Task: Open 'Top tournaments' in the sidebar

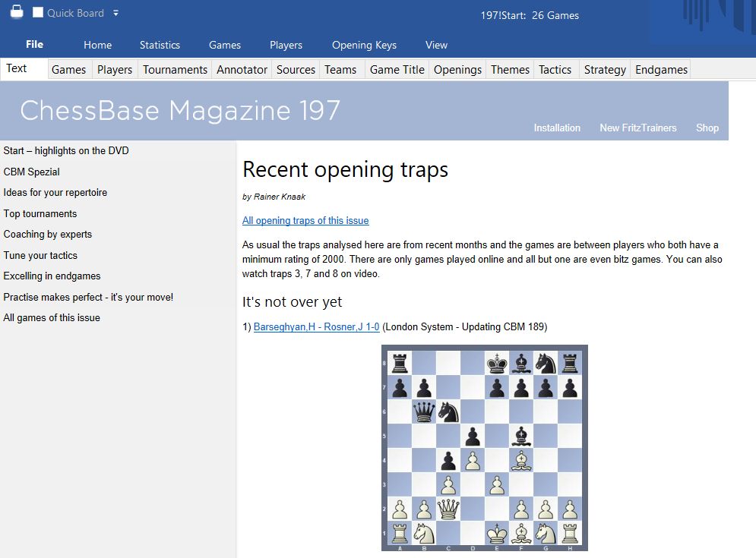Action: 40,213
